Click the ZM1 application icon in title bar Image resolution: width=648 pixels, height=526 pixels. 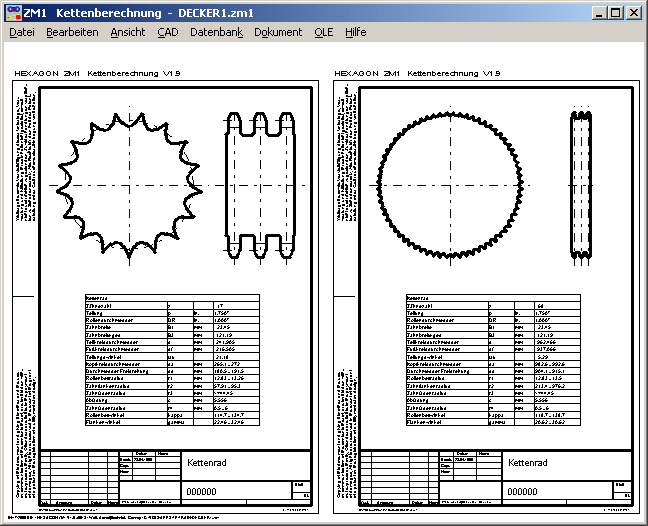[x=13, y=13]
